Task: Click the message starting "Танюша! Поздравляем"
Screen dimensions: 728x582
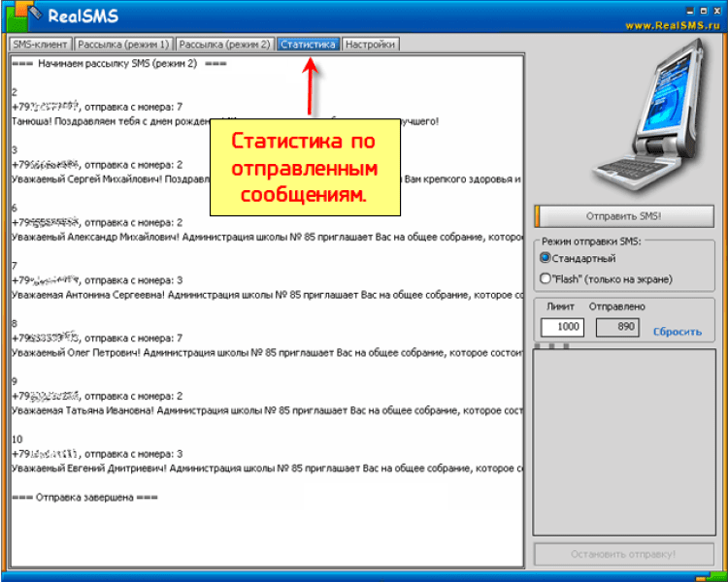Action: pyautogui.click(x=225, y=121)
